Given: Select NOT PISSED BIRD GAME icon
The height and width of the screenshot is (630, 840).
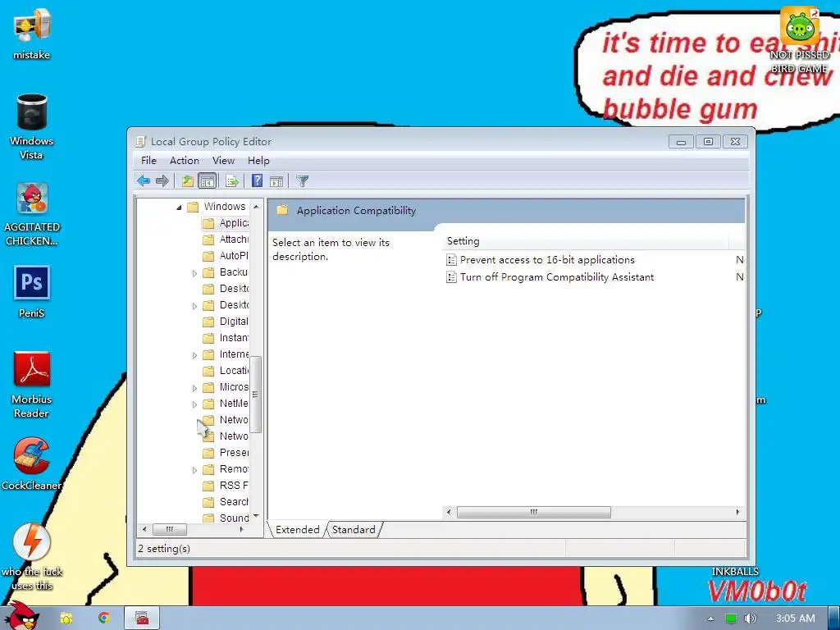Looking at the screenshot, I should pos(799,40).
